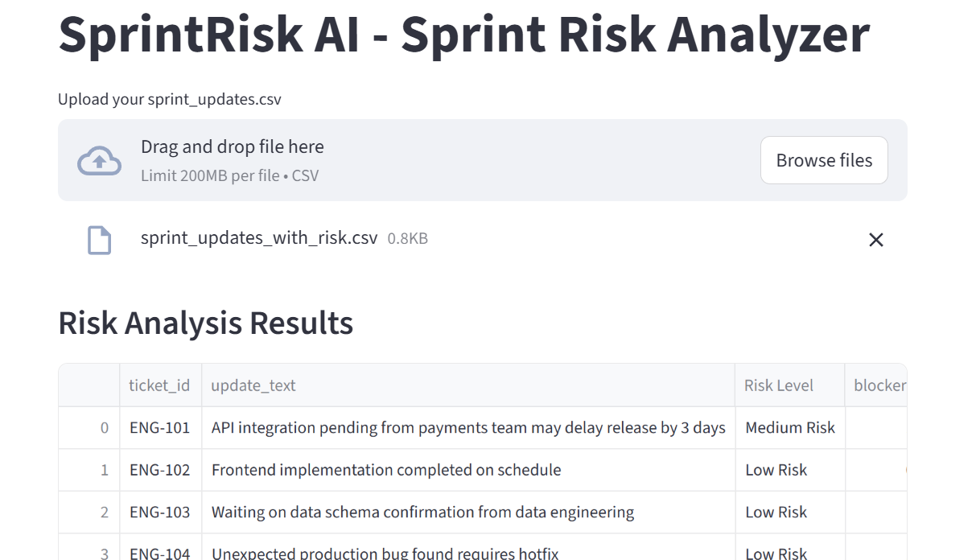Select the ENG-103 ticket cell
Viewport: 976px width, 560px height.
point(159,513)
